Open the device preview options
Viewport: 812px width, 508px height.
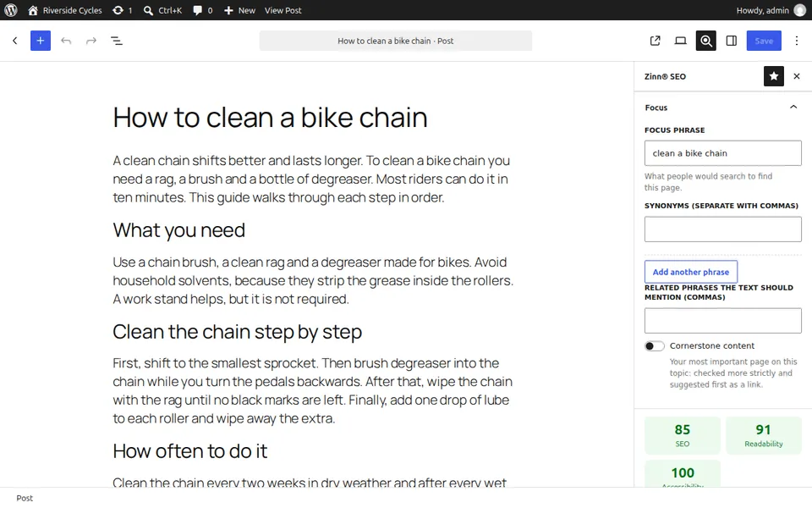click(680, 41)
